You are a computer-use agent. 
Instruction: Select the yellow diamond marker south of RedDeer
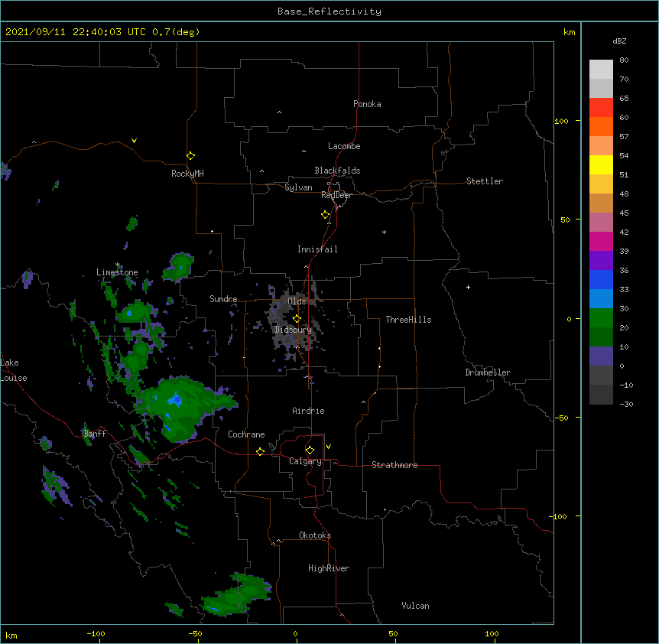[x=325, y=215]
